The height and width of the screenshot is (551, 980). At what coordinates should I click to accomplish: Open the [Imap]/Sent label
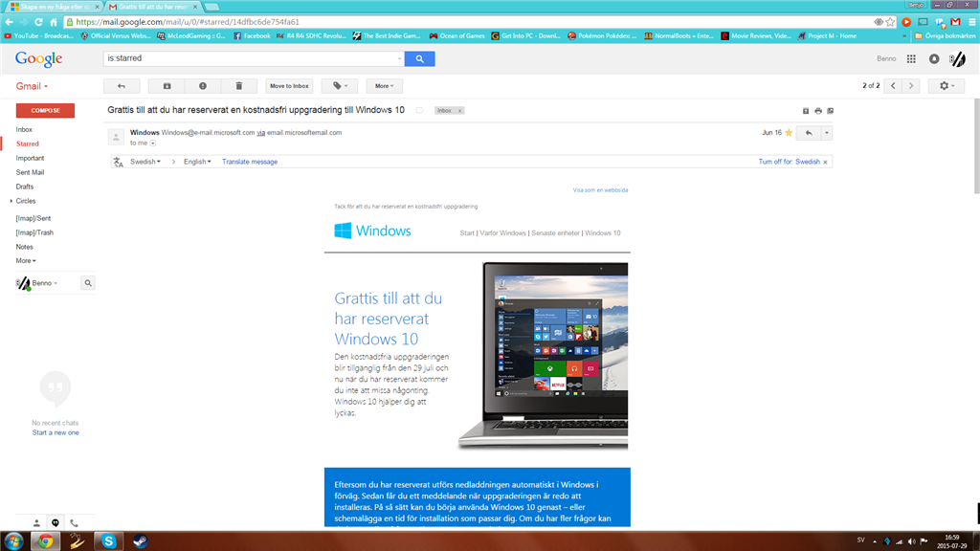33,219
